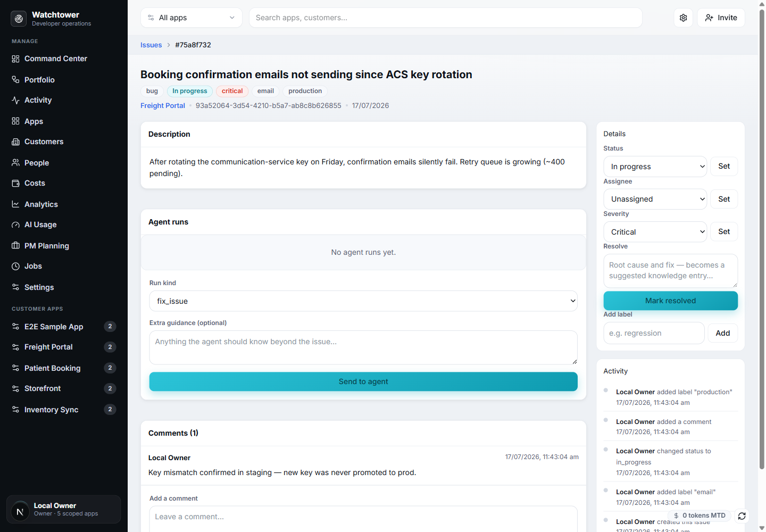Click the Mark resolved button
The image size is (766, 532).
click(x=671, y=301)
